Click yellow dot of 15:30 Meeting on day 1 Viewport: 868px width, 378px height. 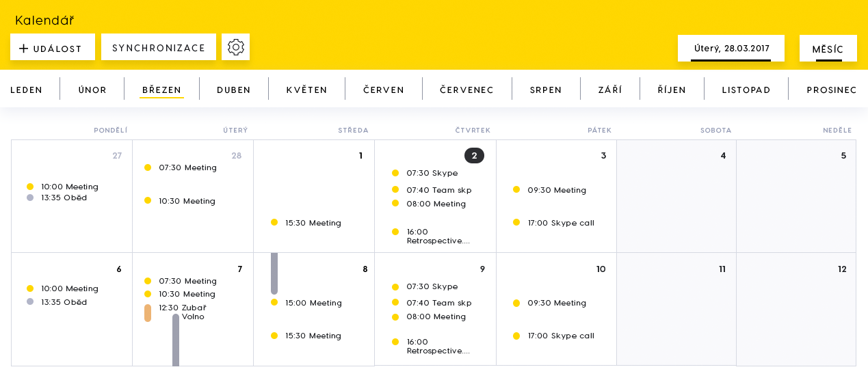[x=274, y=222]
